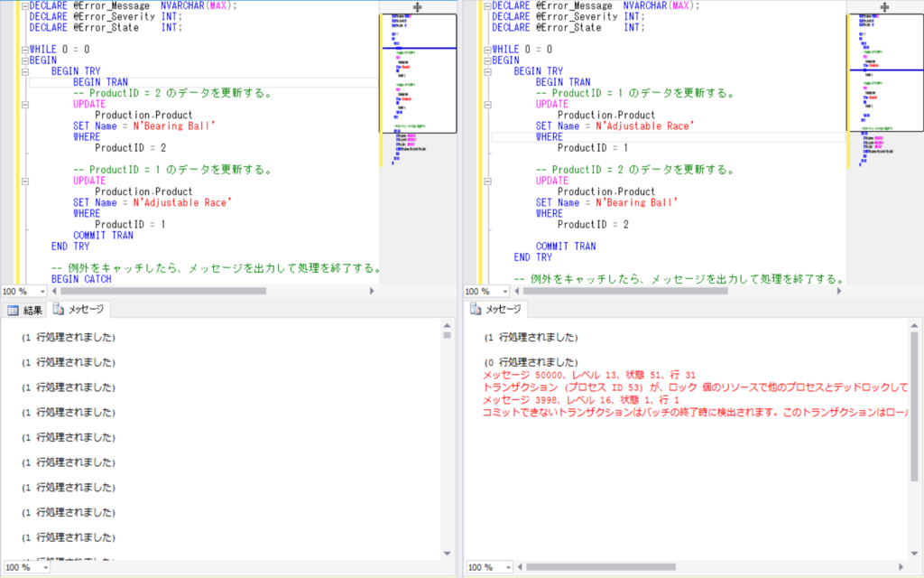Click the メッセージ 50000 error line
This screenshot has width=924, height=578.
[x=589, y=375]
